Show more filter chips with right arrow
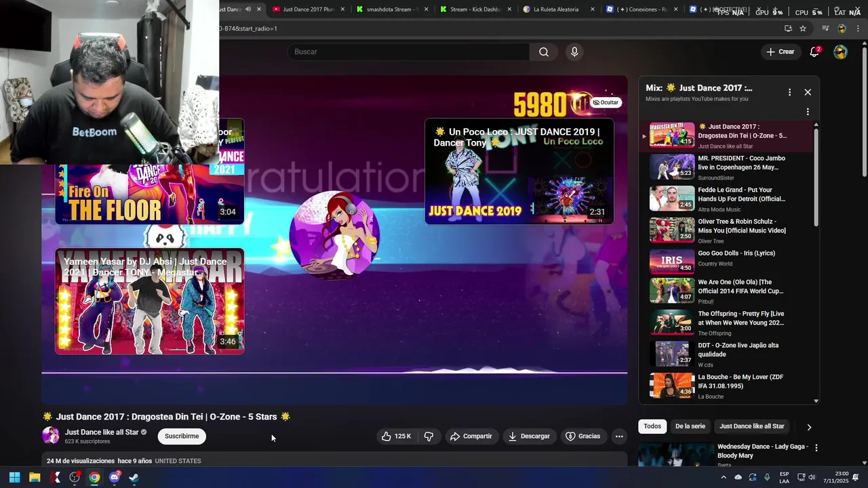868x488 pixels. (808, 427)
